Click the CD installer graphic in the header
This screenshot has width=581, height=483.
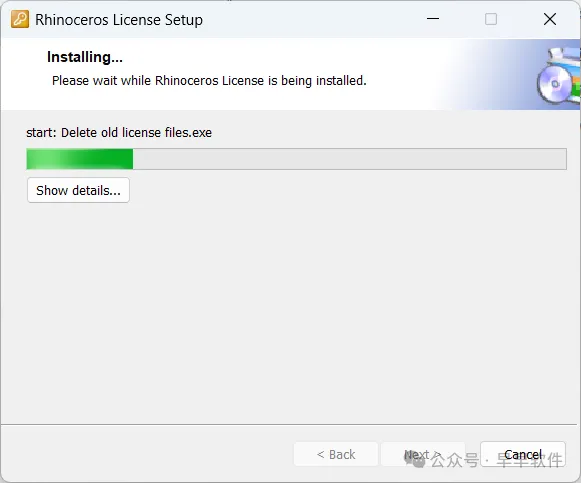558,76
